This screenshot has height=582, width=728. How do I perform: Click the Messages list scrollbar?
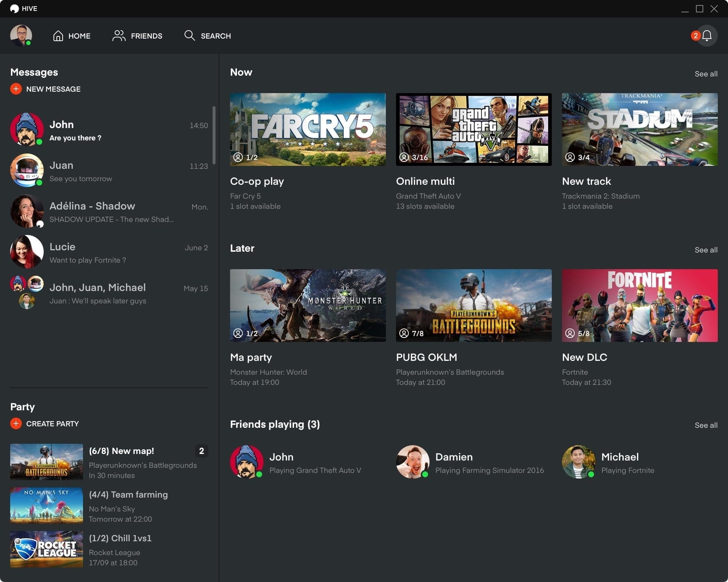click(214, 135)
